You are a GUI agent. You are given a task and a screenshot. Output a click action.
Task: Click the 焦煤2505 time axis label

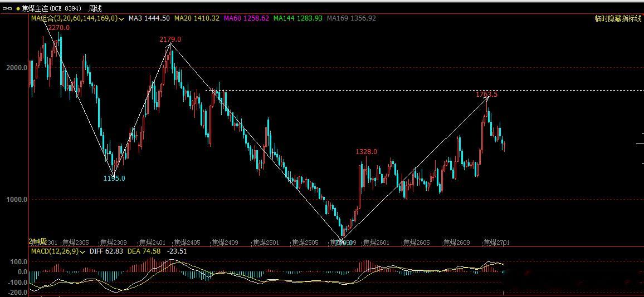[304, 242]
